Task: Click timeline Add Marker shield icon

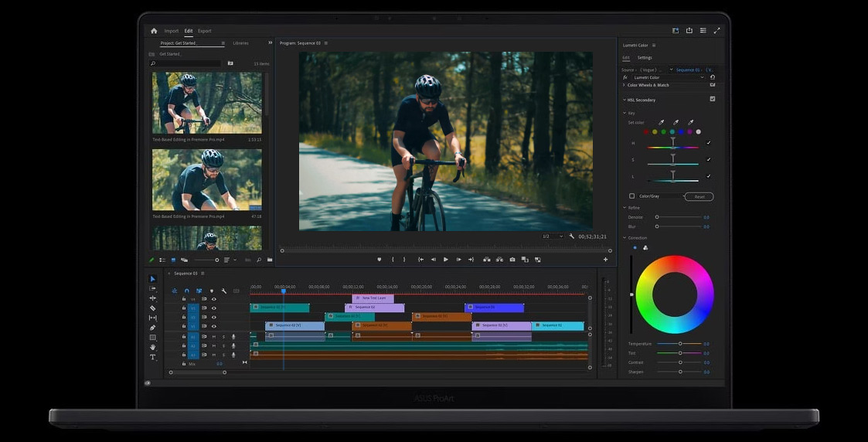Action: click(212, 291)
